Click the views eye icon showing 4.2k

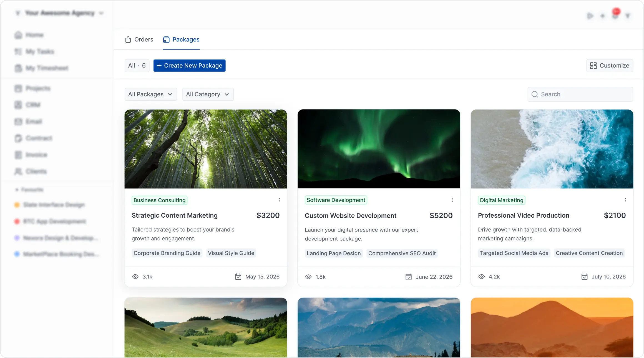(482, 277)
